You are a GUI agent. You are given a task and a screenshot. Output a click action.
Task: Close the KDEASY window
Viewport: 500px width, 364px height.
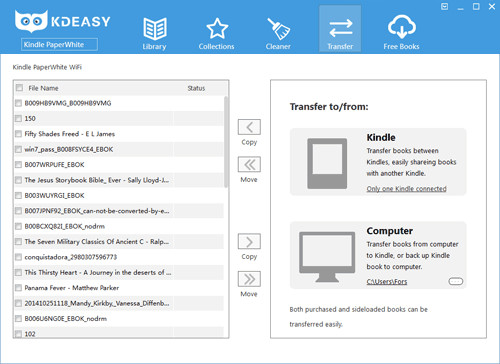point(492,6)
